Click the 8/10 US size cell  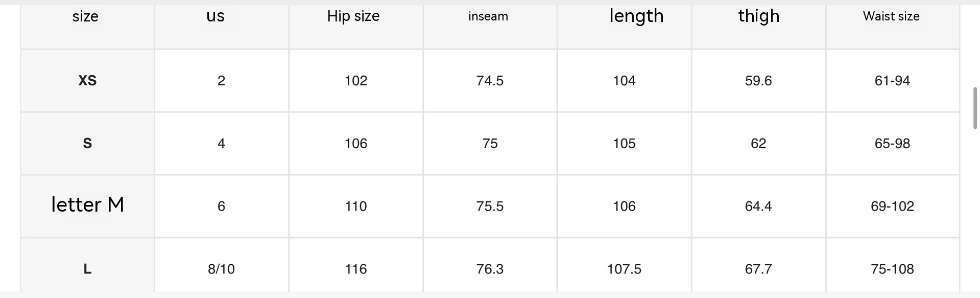point(221,269)
